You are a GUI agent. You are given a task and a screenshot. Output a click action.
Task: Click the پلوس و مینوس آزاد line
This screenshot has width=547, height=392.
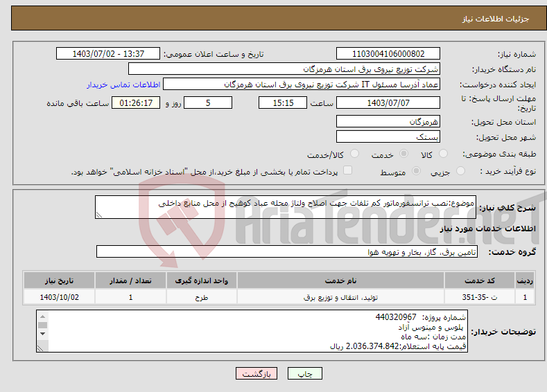(x=431, y=327)
